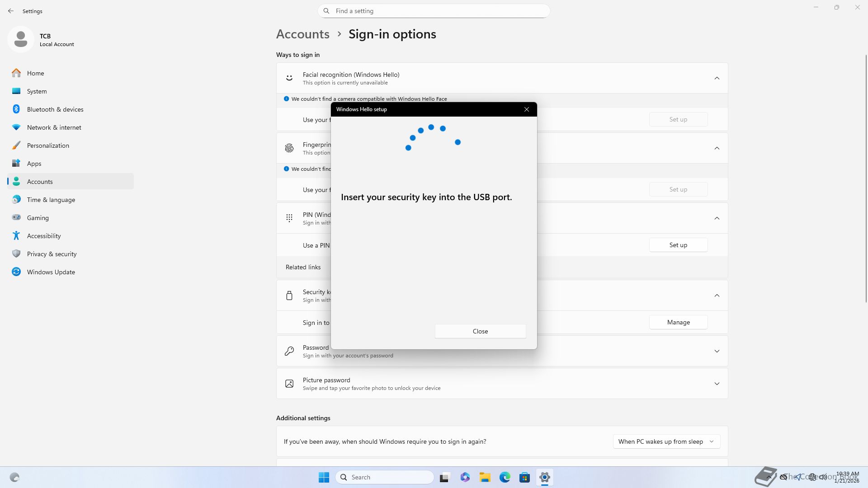Screen dimensions: 868x488
Task: Click the Home icon in sidebar
Action: coord(16,73)
